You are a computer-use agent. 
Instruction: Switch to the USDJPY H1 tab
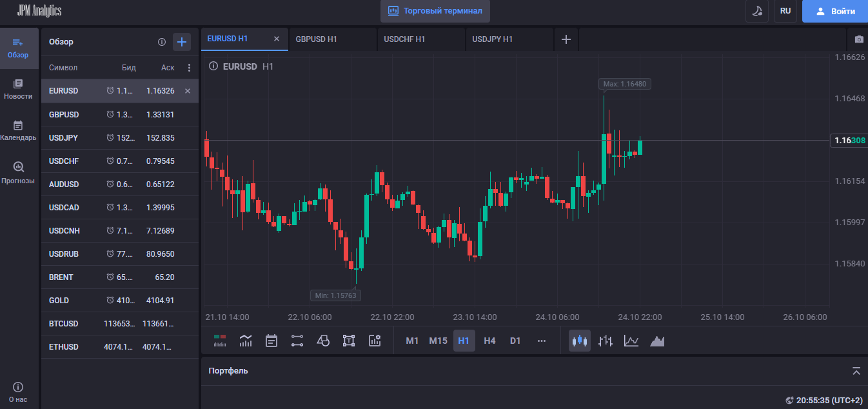pos(491,39)
